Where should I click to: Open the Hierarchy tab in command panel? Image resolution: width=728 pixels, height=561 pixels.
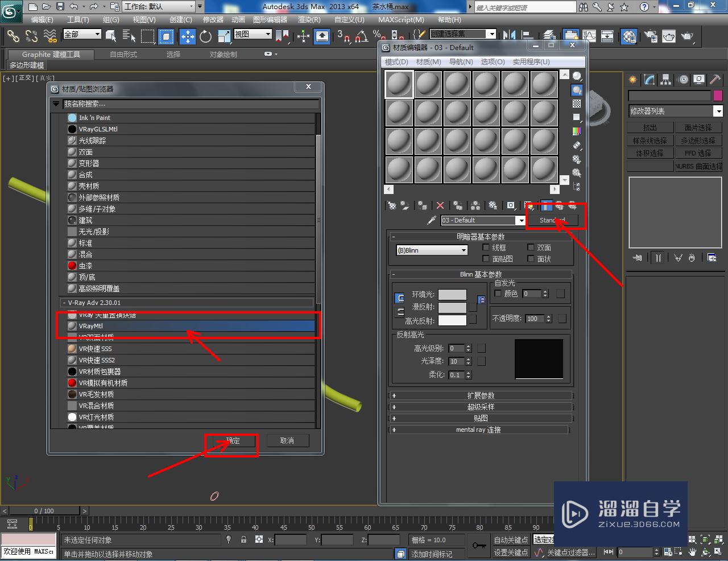pyautogui.click(x=665, y=80)
